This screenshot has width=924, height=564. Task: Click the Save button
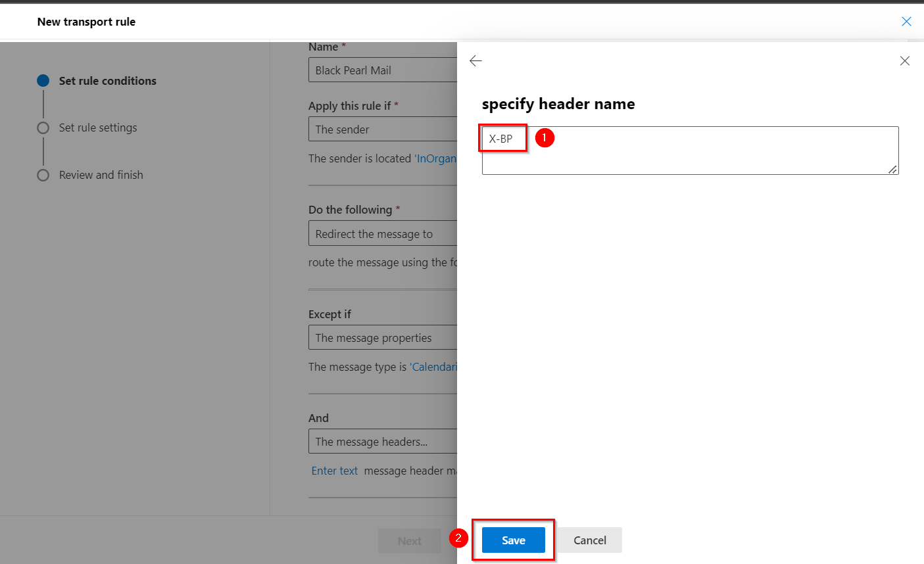[x=513, y=540]
